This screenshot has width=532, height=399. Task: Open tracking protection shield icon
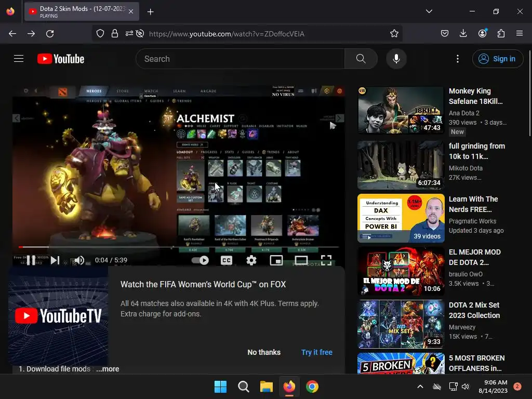pyautogui.click(x=100, y=33)
